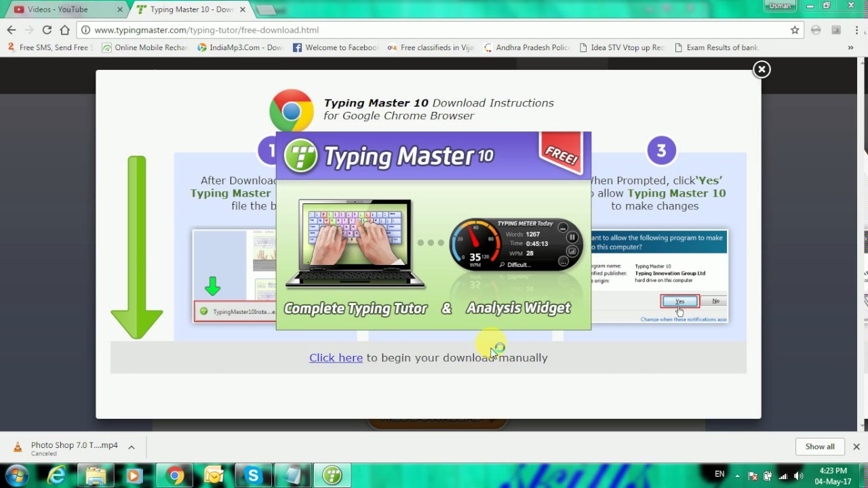This screenshot has width=868, height=488.
Task: Click the Action Center flag icon
Action: [x=753, y=476]
